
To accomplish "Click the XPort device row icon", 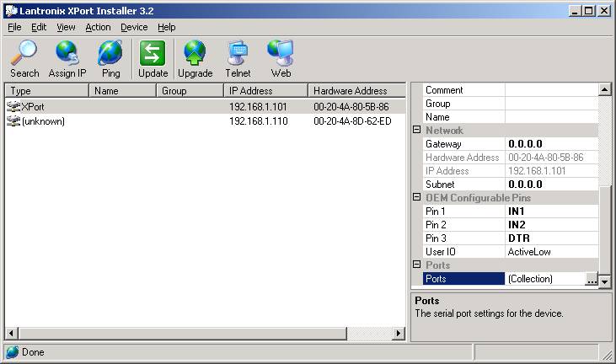I will coord(13,106).
